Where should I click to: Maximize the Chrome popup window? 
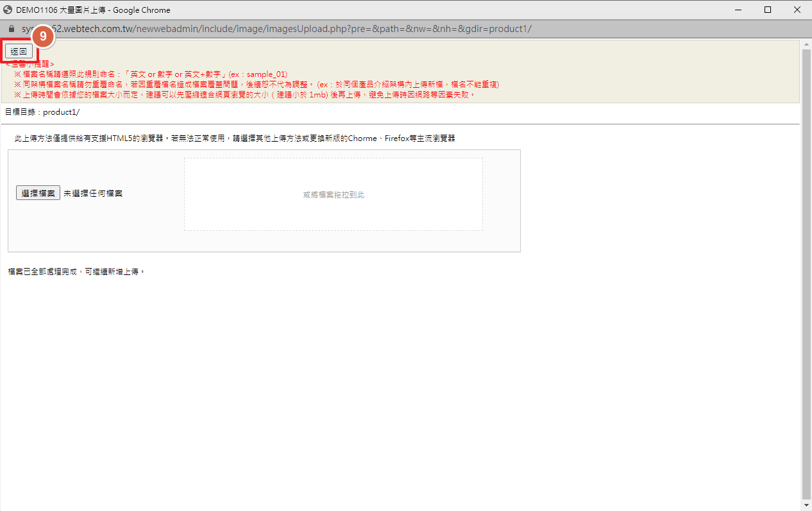(768, 10)
